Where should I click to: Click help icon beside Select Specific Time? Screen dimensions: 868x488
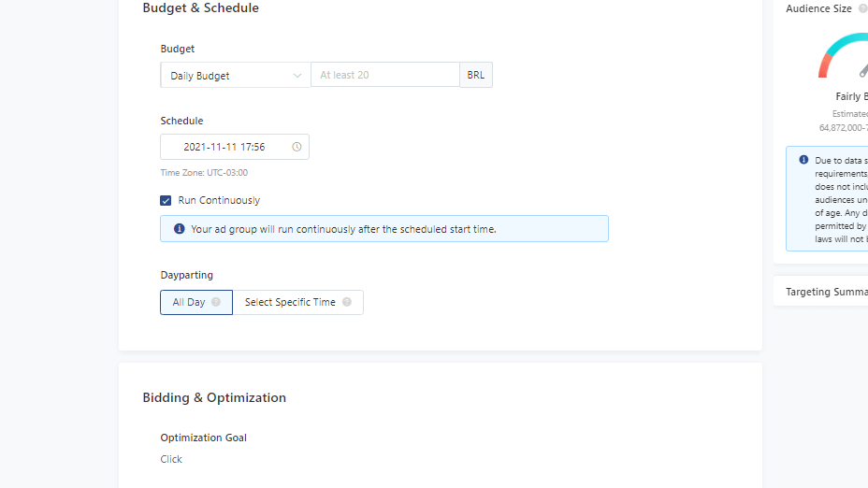[x=346, y=302]
